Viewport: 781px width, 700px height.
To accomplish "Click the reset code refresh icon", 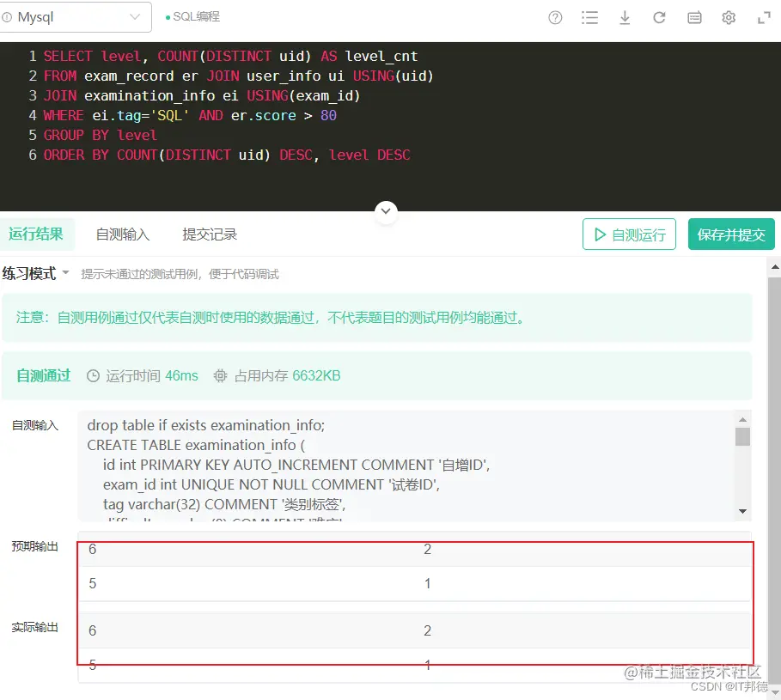I will coord(659,18).
